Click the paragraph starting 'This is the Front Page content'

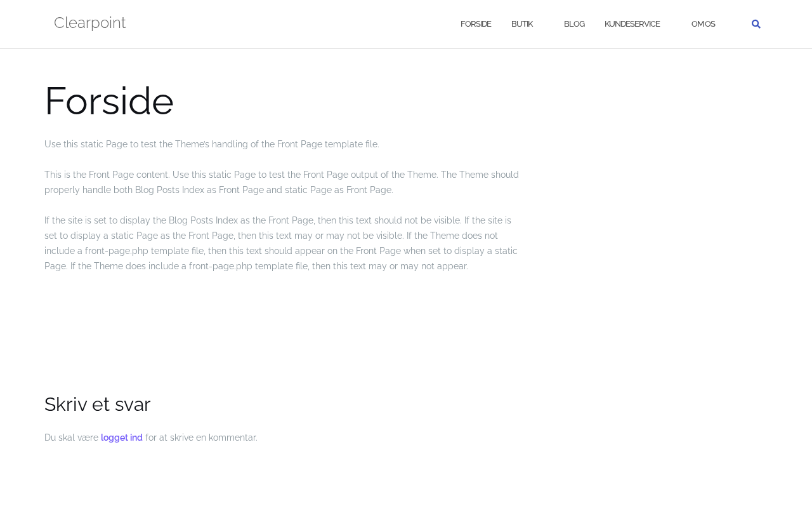[x=282, y=182]
